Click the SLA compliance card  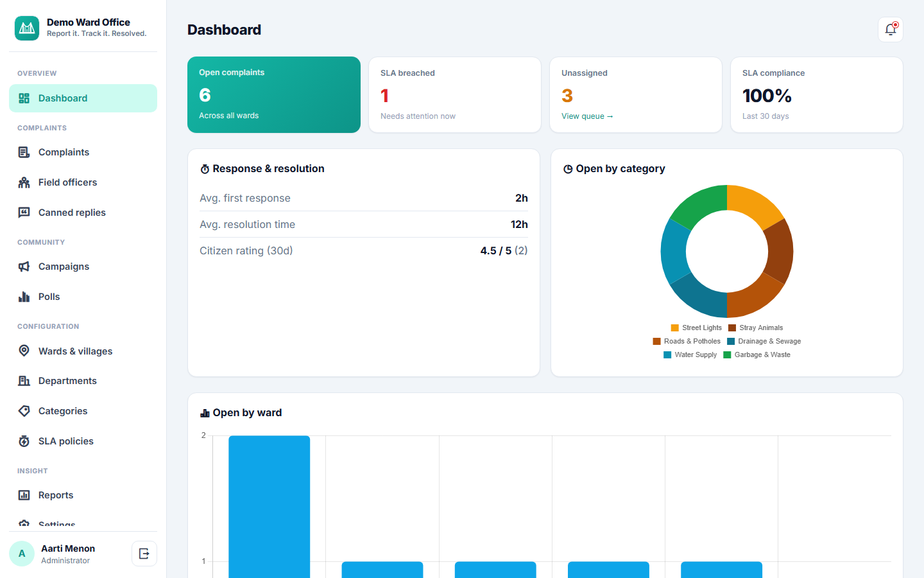tap(817, 95)
